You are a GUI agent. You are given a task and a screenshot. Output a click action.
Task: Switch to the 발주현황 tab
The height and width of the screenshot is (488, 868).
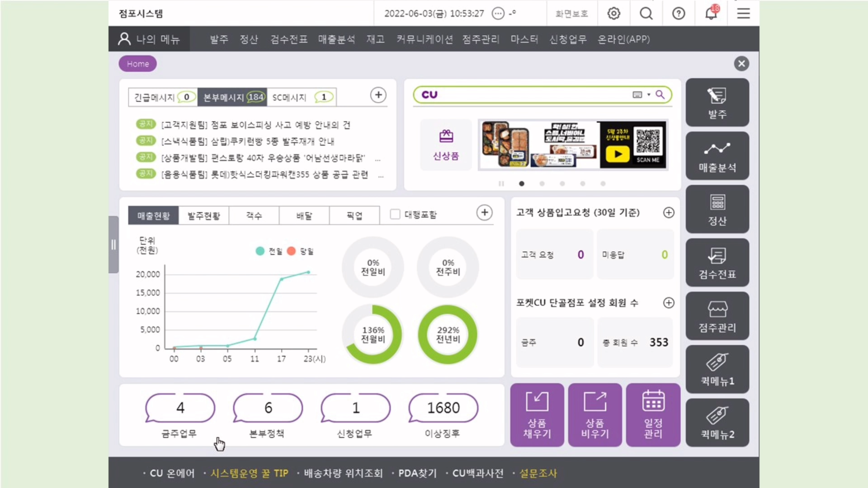(x=203, y=216)
